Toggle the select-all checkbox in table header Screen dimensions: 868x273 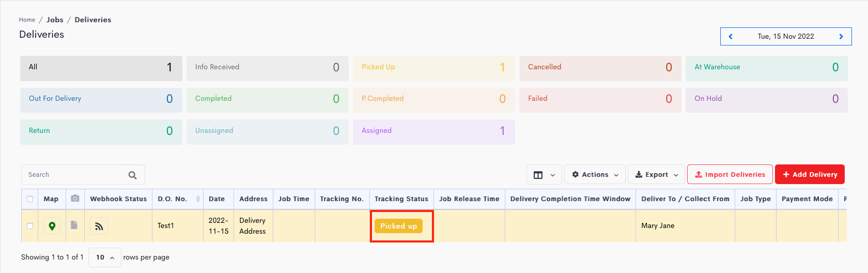(x=30, y=199)
